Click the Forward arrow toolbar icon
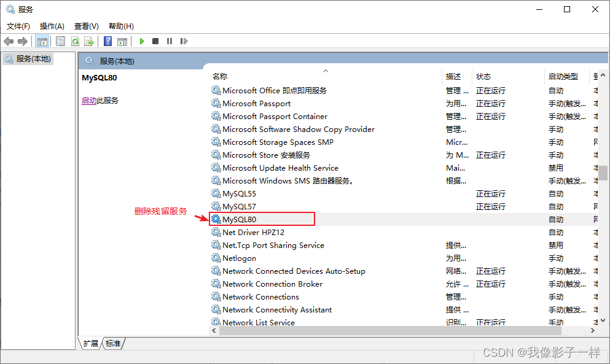Image resolution: width=610 pixels, height=364 pixels. (x=23, y=41)
